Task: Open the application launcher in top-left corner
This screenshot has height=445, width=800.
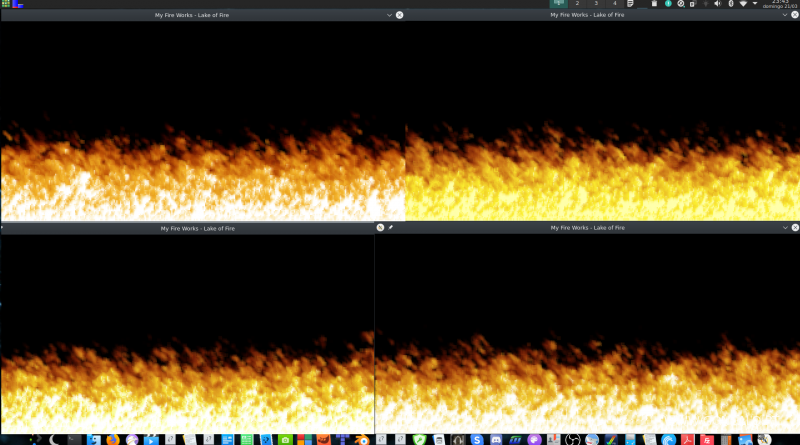Action: 6,4
